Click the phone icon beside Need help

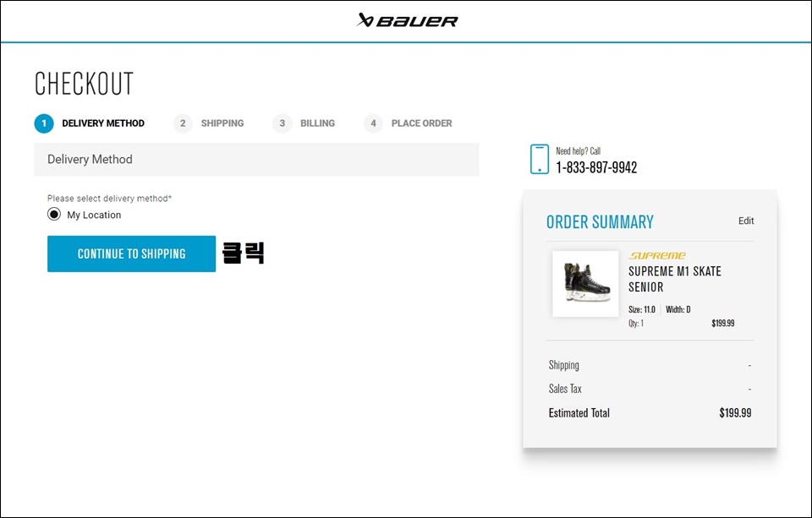point(539,160)
